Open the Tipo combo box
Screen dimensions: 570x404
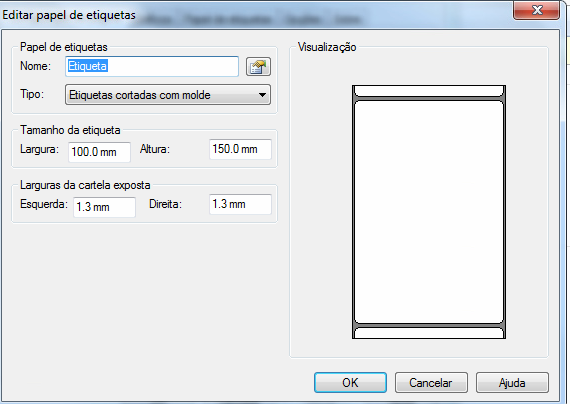click(x=168, y=95)
